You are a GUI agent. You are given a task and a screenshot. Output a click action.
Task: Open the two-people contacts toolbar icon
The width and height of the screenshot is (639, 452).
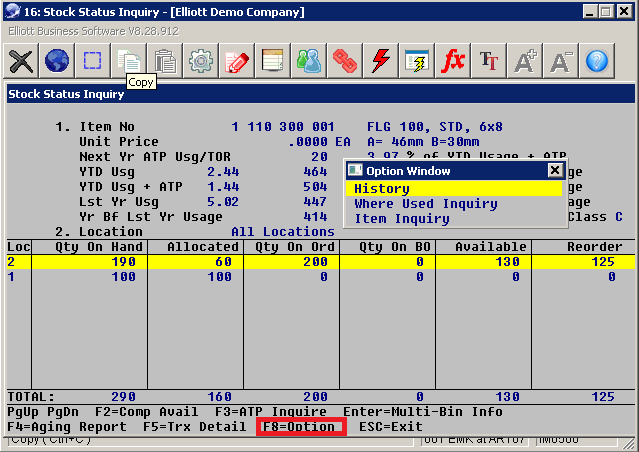pos(308,61)
